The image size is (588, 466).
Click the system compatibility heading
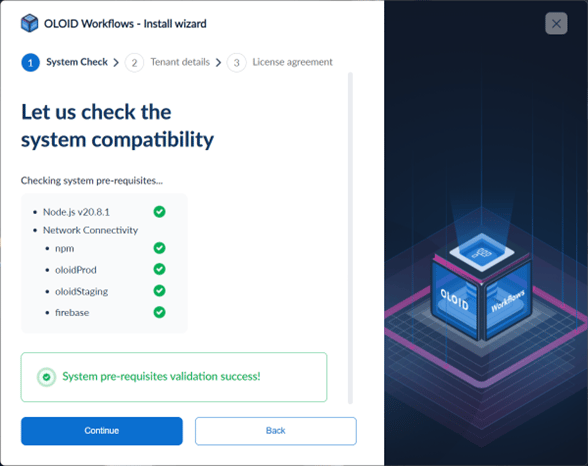[x=117, y=126]
